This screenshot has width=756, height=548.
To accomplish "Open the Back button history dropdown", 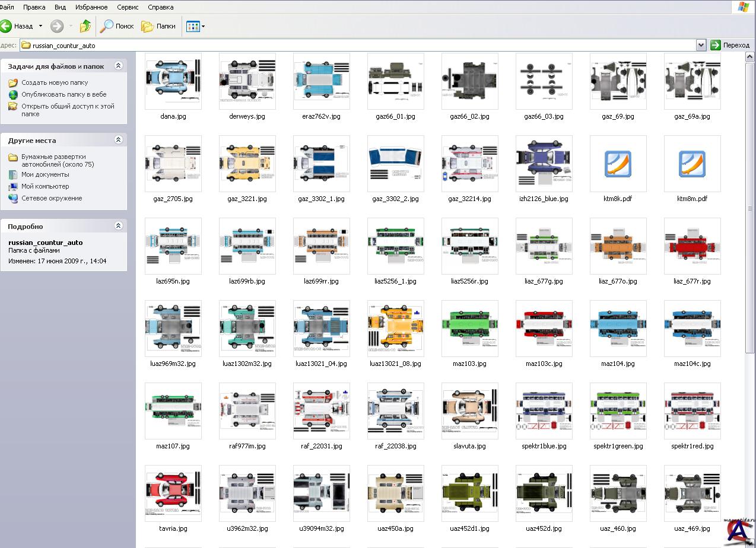I will pyautogui.click(x=40, y=26).
